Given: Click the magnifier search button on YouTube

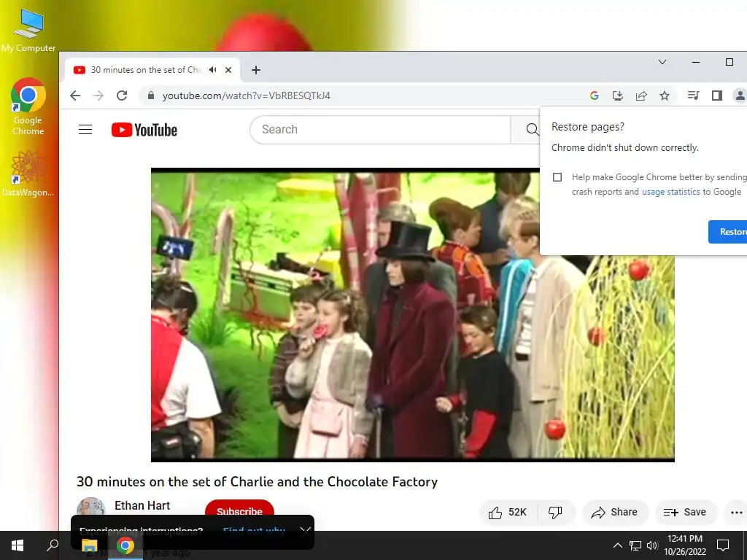Looking at the screenshot, I should pyautogui.click(x=532, y=130).
